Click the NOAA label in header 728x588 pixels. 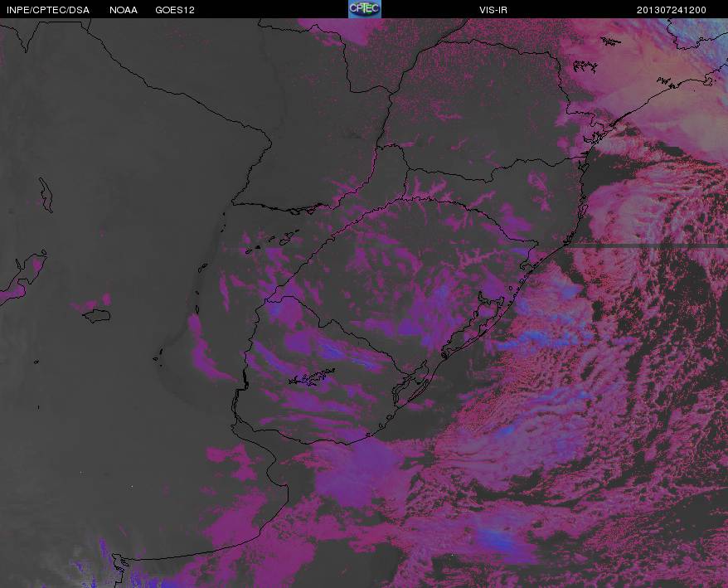(124, 10)
